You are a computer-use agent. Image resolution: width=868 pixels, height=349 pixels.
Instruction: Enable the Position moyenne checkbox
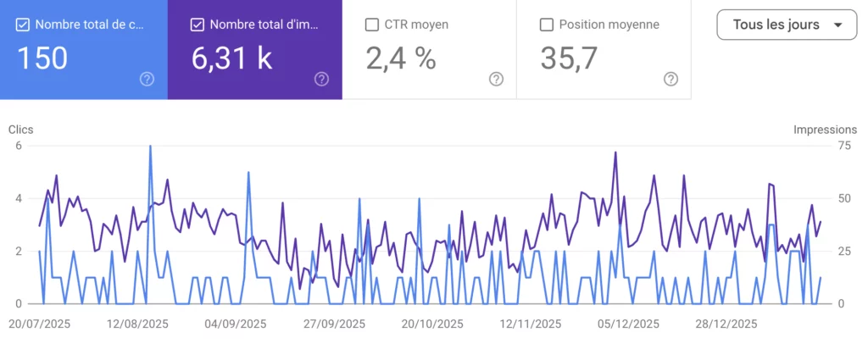point(547,25)
